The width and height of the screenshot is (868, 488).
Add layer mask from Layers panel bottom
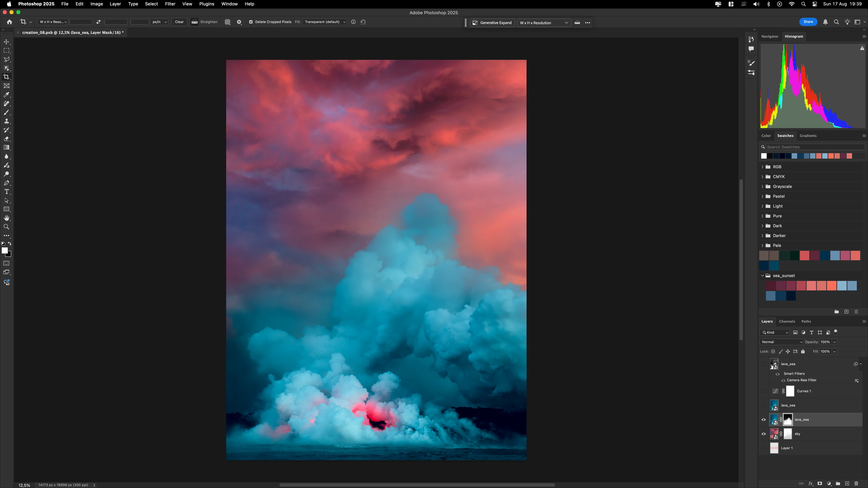[820, 484]
